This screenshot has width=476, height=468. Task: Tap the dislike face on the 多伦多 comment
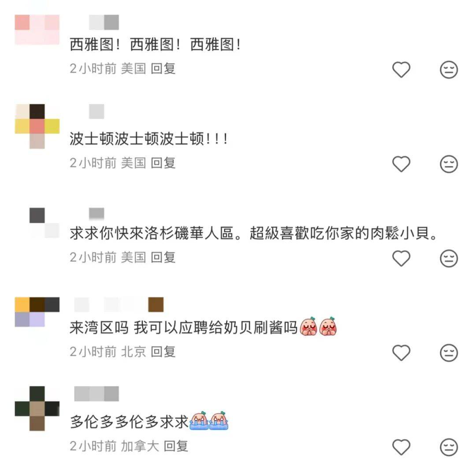[x=449, y=447]
